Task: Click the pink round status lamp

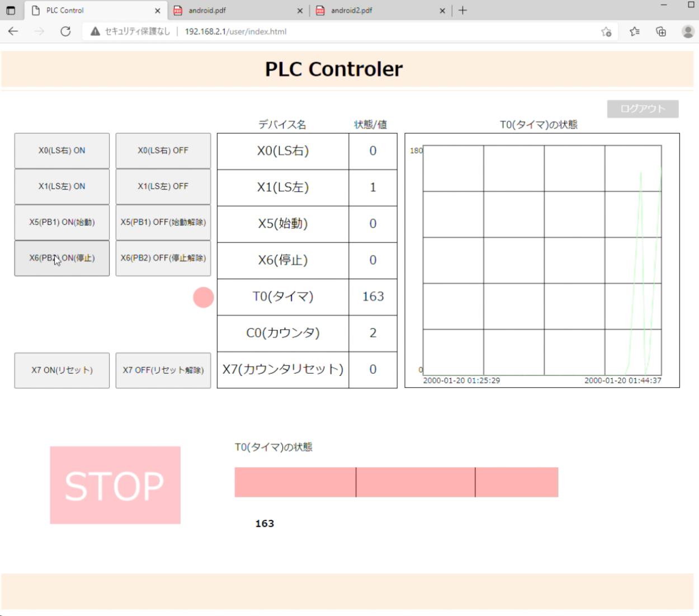Action: [204, 297]
